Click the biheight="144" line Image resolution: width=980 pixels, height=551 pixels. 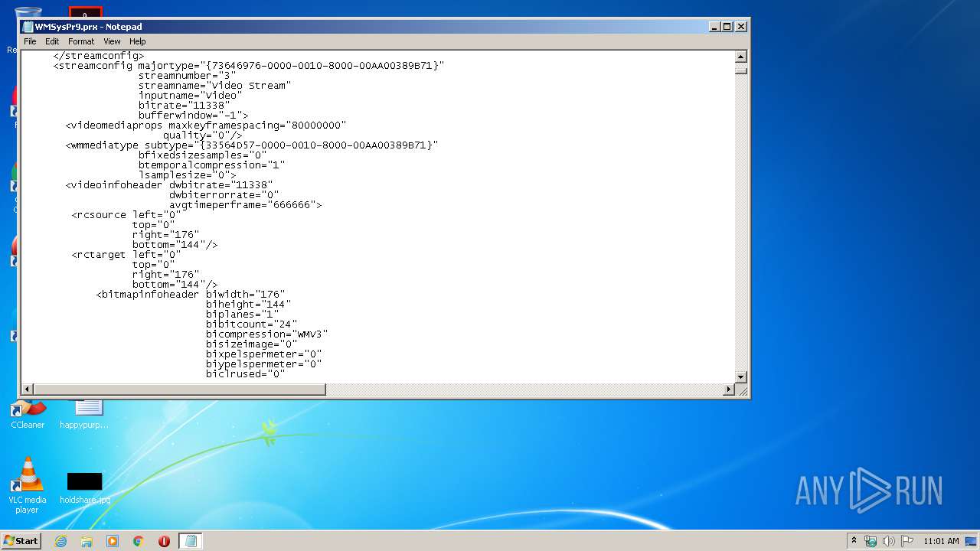click(x=248, y=305)
